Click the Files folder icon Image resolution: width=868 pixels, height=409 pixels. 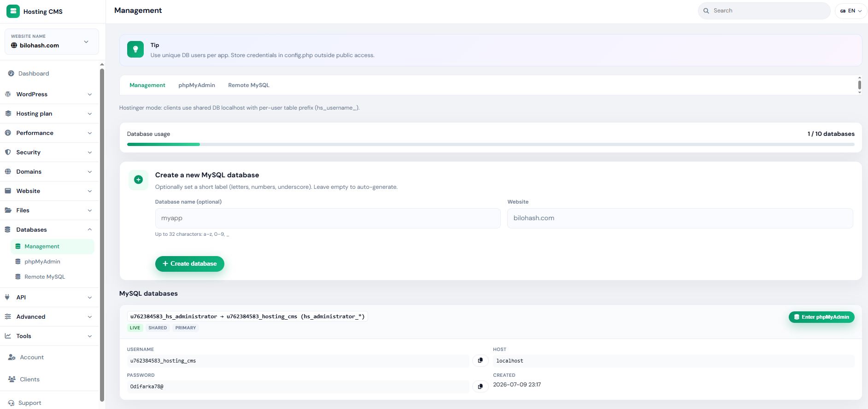pos(8,210)
